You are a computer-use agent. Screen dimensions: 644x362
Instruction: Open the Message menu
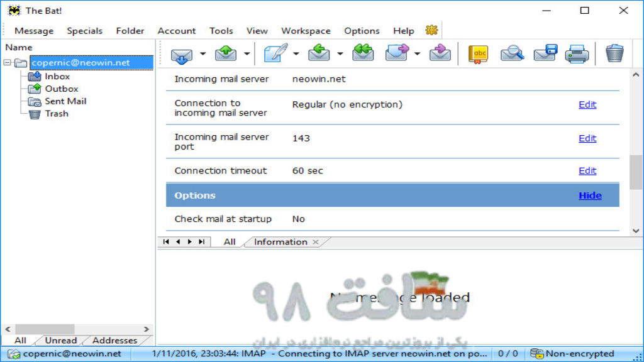pos(34,31)
